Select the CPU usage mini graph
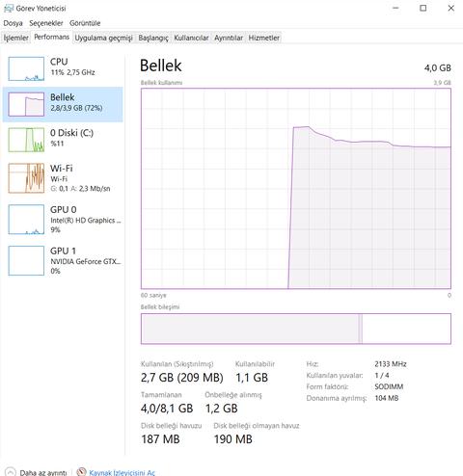This screenshot has width=463, height=476. [26, 68]
